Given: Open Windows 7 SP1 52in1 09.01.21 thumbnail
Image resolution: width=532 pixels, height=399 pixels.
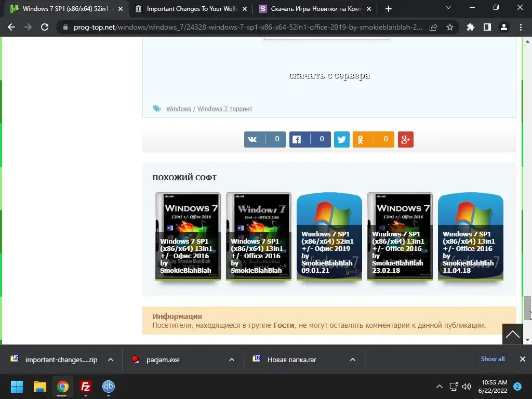Looking at the screenshot, I should pyautogui.click(x=329, y=236).
